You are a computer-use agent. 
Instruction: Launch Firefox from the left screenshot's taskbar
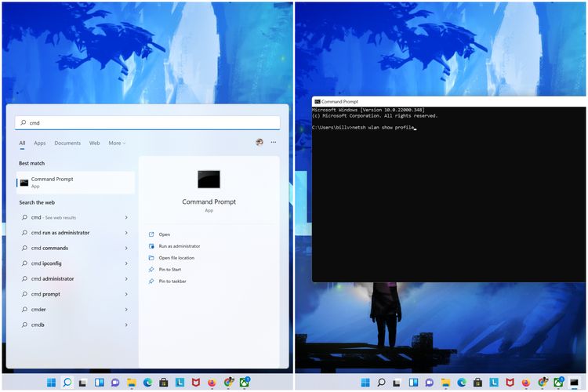[x=212, y=383]
